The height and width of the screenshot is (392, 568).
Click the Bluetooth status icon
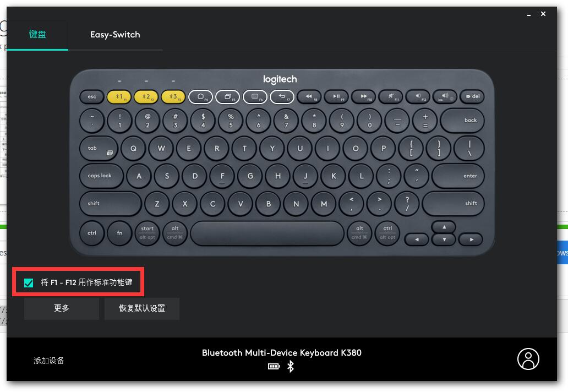pyautogui.click(x=291, y=366)
